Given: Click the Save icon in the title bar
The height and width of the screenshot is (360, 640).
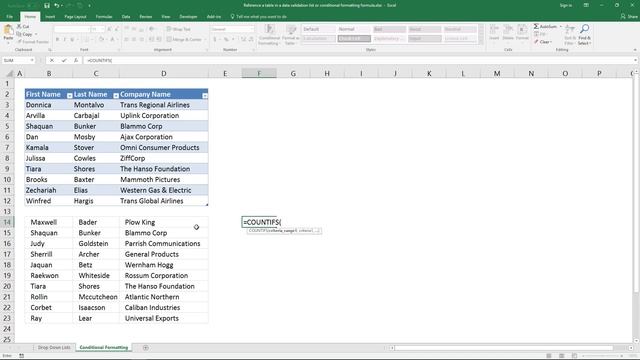Looking at the screenshot, I should tap(47, 5).
